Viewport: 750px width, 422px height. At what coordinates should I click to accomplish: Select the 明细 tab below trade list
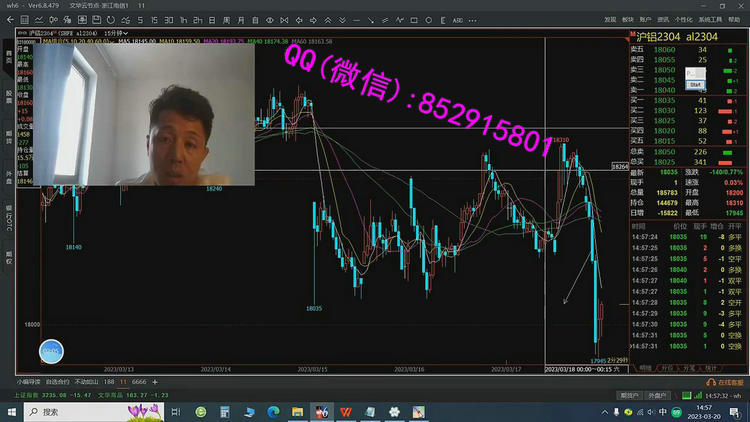click(x=644, y=368)
